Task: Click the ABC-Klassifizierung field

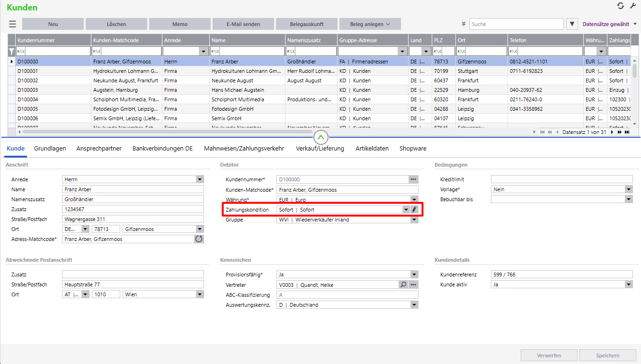Action: pyautogui.click(x=347, y=295)
